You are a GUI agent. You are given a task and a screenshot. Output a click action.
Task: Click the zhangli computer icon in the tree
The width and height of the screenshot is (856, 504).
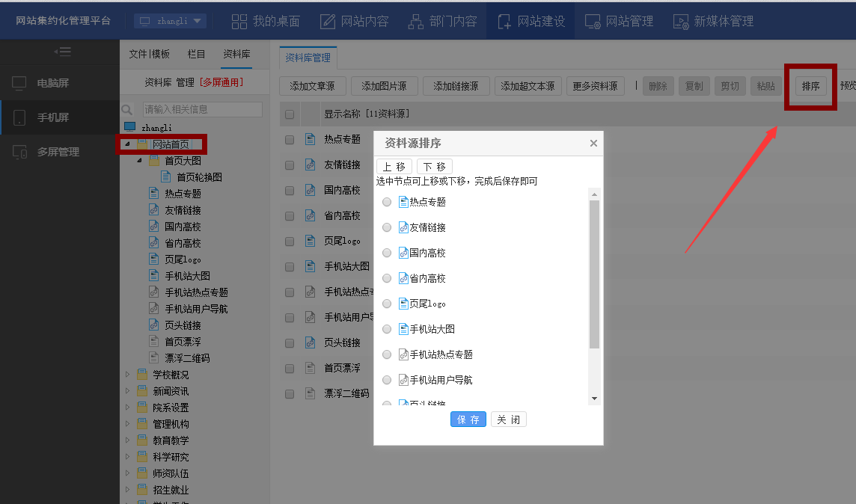(130, 127)
